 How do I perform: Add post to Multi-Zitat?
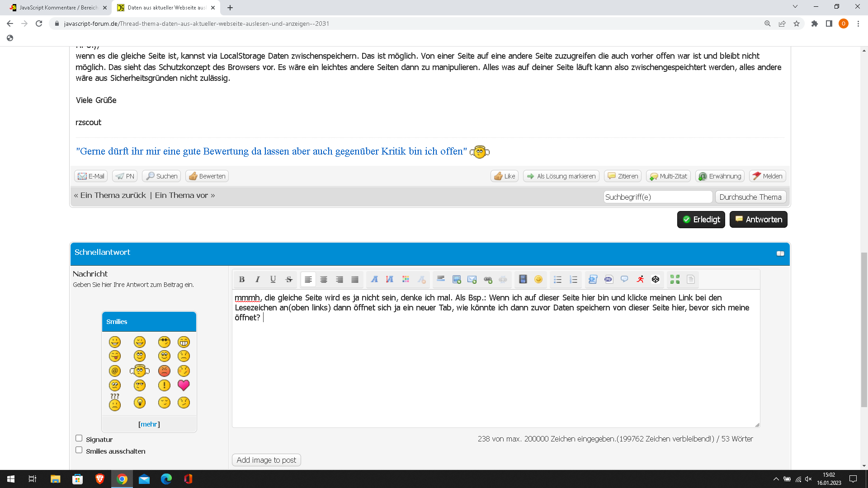(x=668, y=176)
